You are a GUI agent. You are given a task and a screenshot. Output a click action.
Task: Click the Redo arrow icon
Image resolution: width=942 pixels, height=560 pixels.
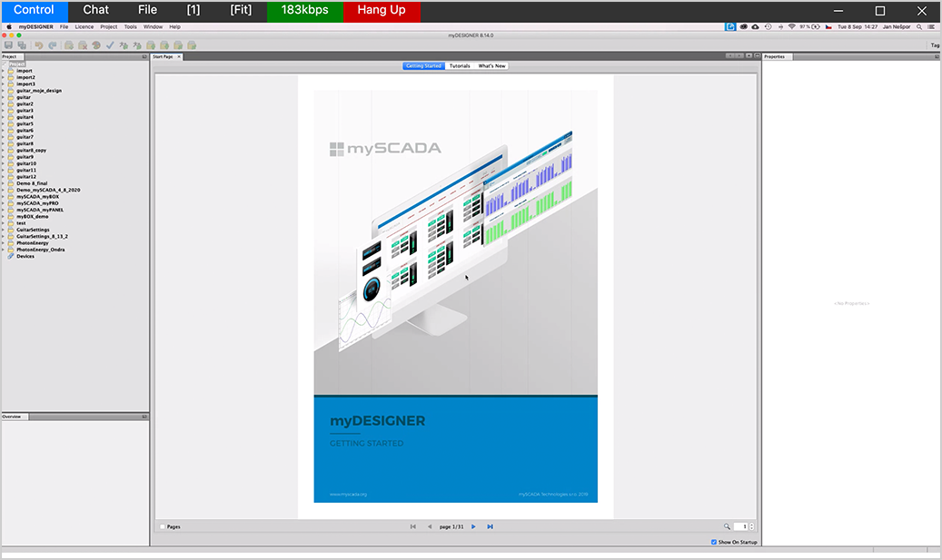pos(53,45)
